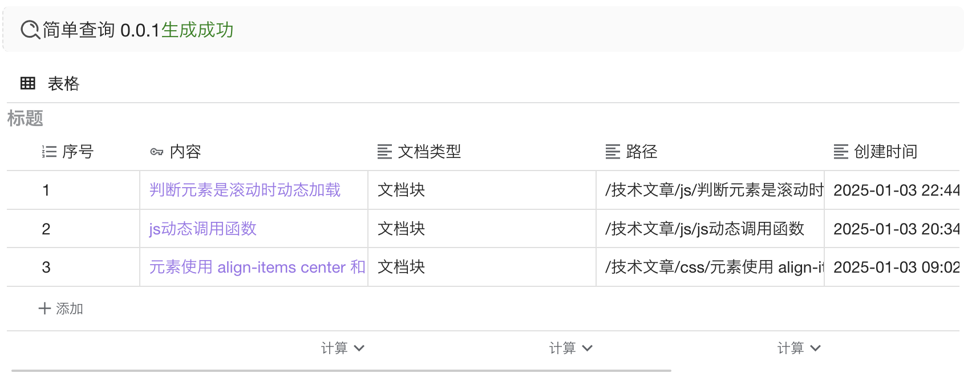
Task: Click the plus icon to add row
Action: point(44,309)
